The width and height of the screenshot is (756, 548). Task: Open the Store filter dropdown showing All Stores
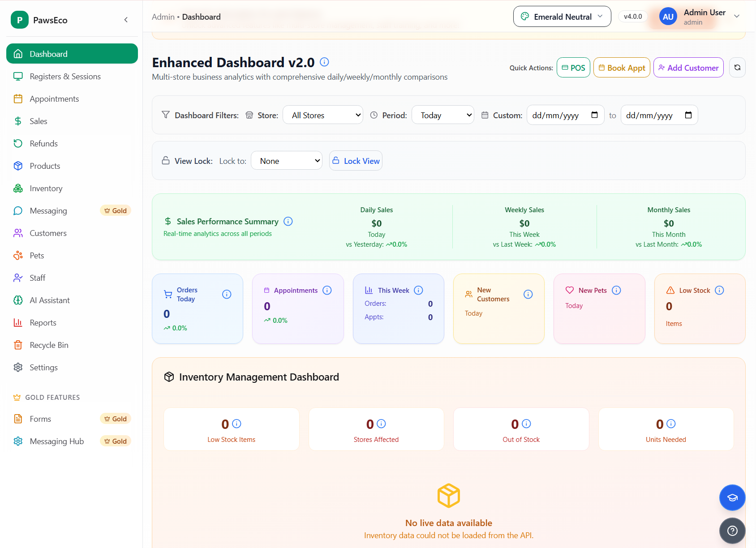click(322, 115)
